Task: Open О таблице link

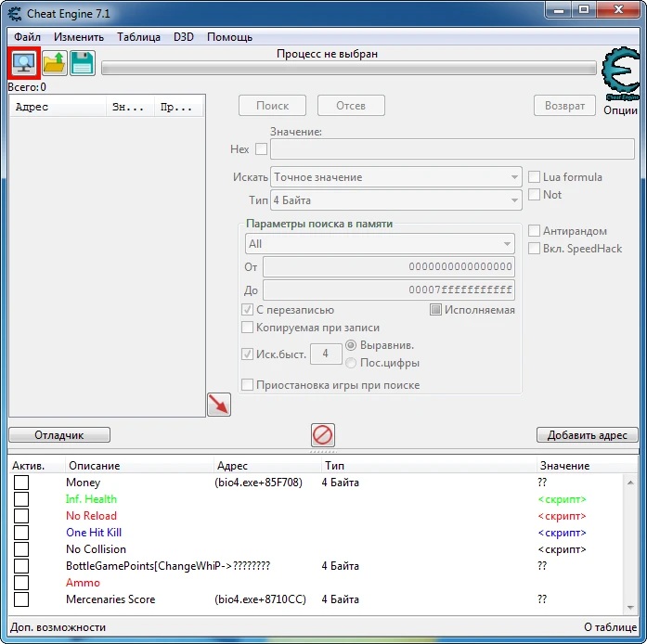Action: [x=610, y=627]
